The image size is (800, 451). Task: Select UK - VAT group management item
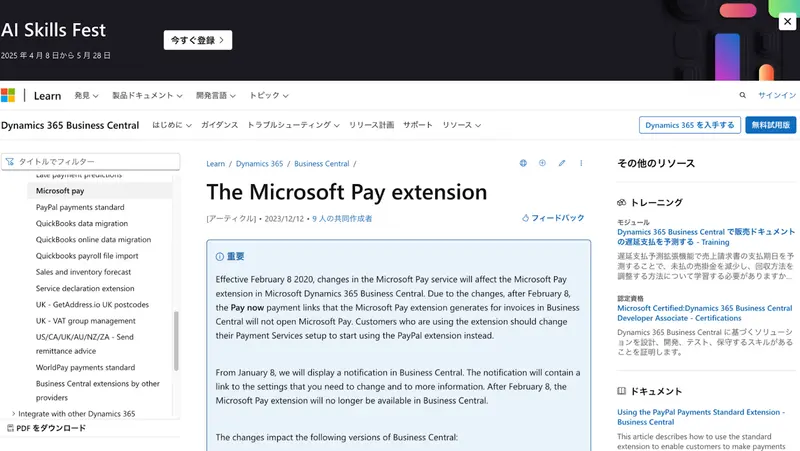tap(86, 321)
